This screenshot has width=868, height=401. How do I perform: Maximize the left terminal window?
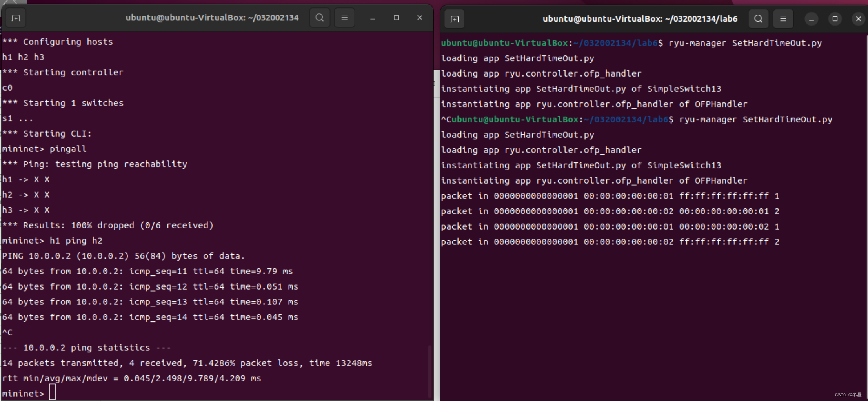pyautogui.click(x=396, y=18)
